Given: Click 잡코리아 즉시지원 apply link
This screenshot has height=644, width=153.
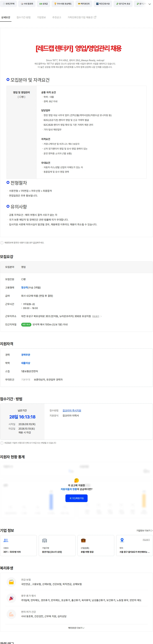Looking at the screenshot, I should pos(72,410).
